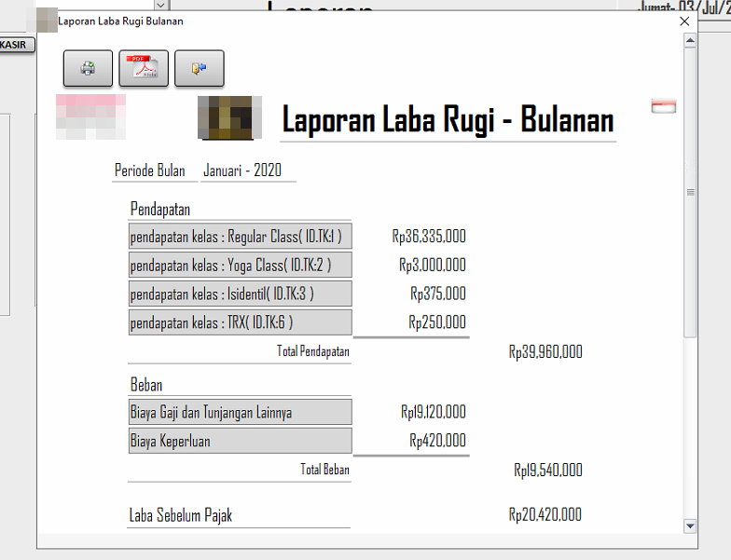This screenshot has height=560, width=731.
Task: Select the Regular Class income row
Action: (x=240, y=237)
